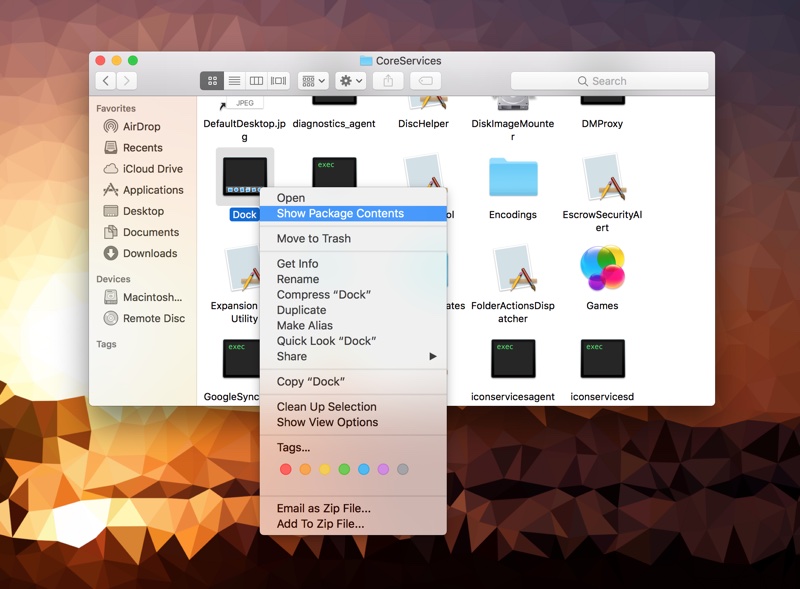Select the Expansion Slot Utility icon
This screenshot has height=589, width=800.
[243, 268]
